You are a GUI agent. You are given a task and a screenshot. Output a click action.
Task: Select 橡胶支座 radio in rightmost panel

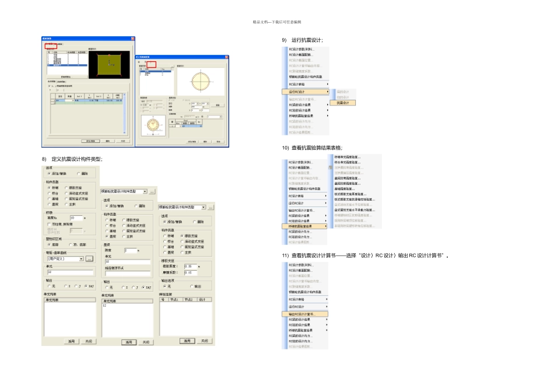tap(181, 236)
